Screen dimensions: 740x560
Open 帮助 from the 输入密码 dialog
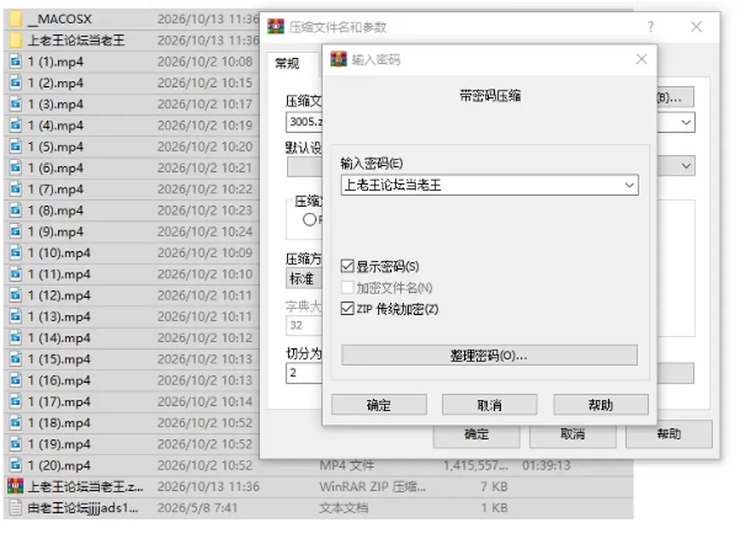click(x=600, y=404)
